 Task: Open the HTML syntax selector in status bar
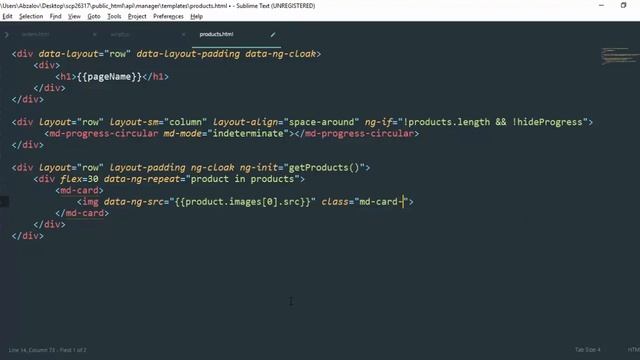click(633, 350)
